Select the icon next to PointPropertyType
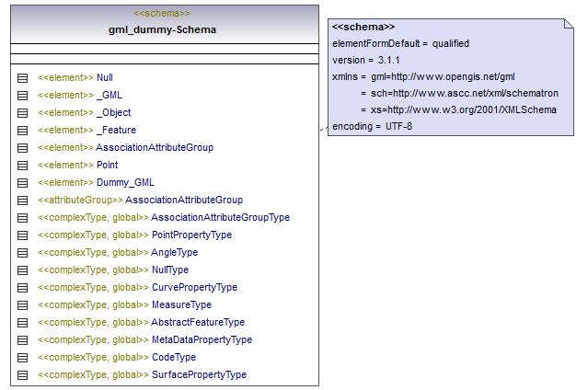Viewport: 588px width, 390px height. 23,235
